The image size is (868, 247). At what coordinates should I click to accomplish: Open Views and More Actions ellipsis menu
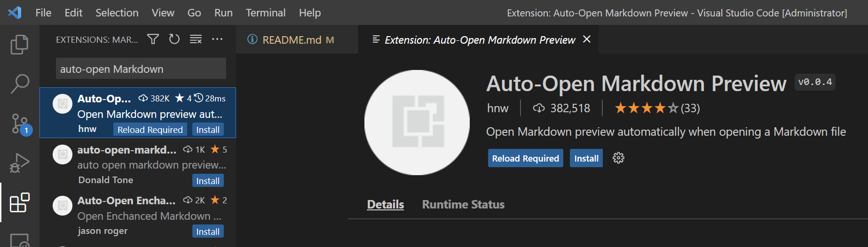click(x=217, y=39)
